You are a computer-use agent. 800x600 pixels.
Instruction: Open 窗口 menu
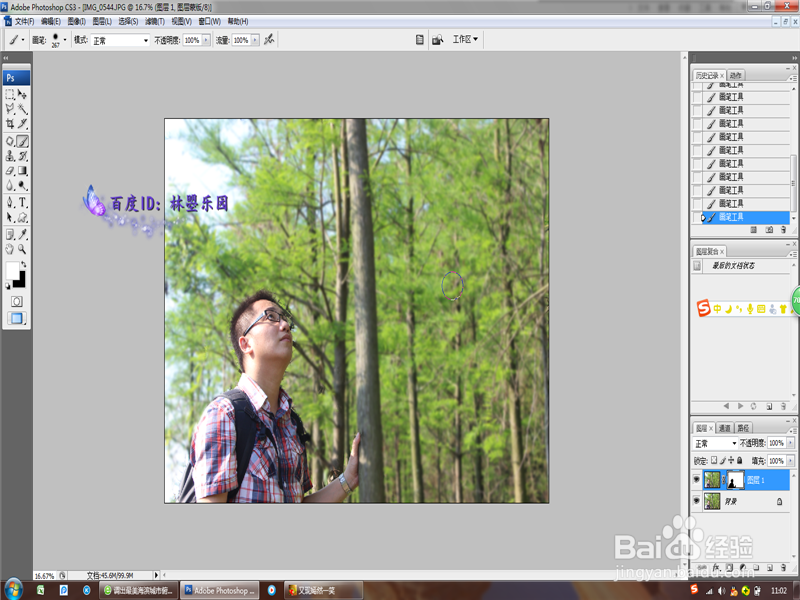coord(209,21)
